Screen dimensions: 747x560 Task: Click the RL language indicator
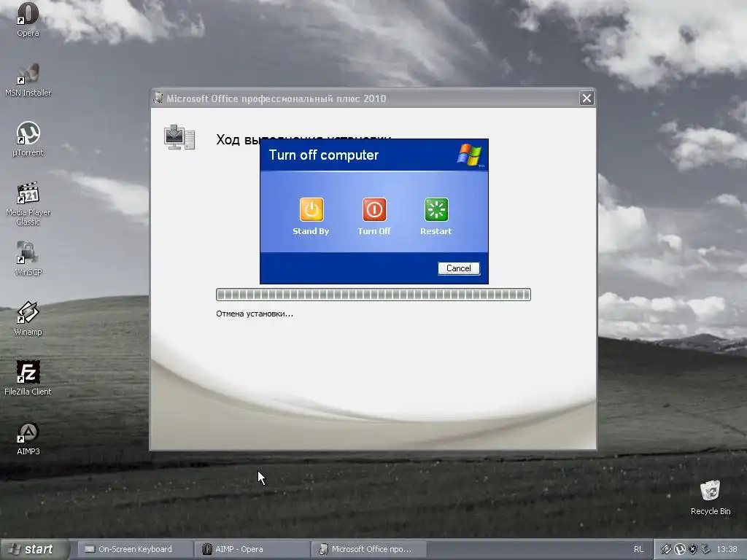pos(638,549)
